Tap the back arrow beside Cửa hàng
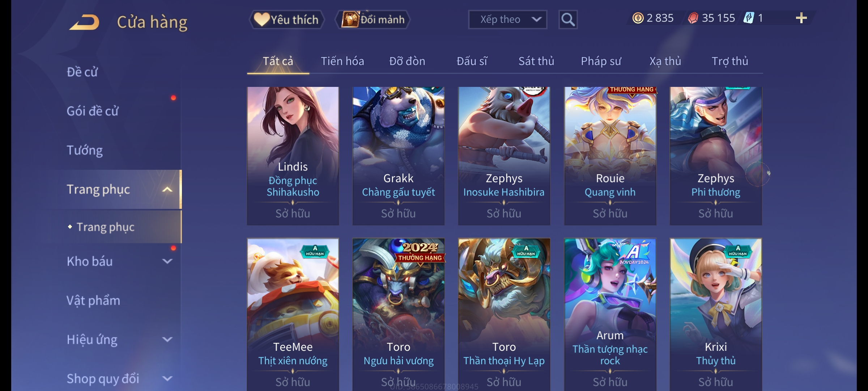This screenshot has width=868, height=391. click(x=85, y=22)
